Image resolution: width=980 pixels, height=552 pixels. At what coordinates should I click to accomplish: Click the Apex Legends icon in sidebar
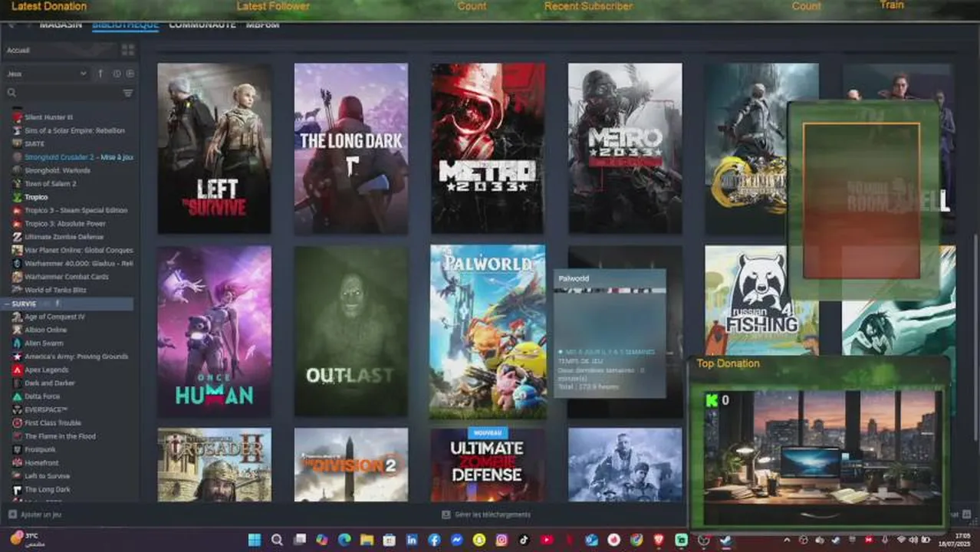[x=17, y=370]
